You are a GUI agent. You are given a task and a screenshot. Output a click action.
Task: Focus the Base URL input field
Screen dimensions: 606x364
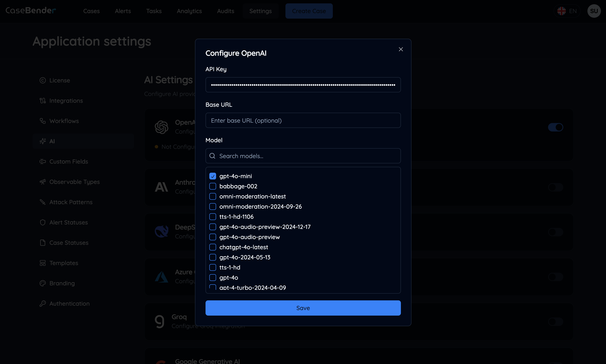tap(303, 120)
